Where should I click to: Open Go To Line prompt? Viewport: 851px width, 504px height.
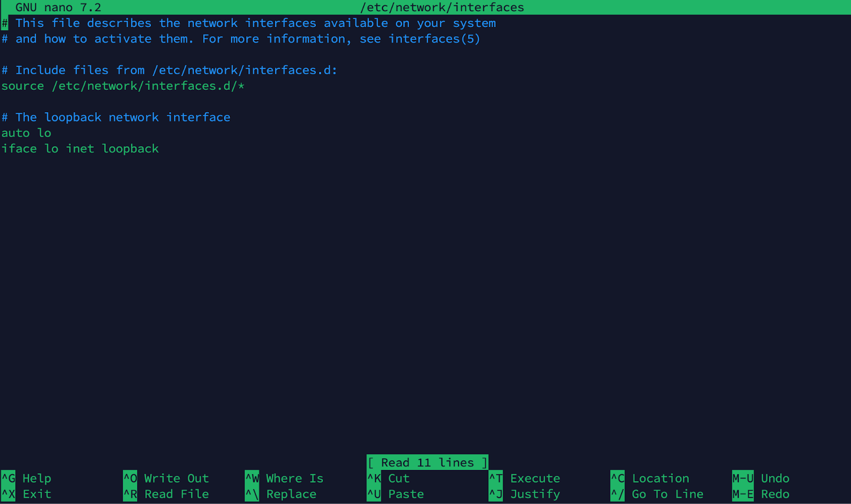tap(666, 494)
